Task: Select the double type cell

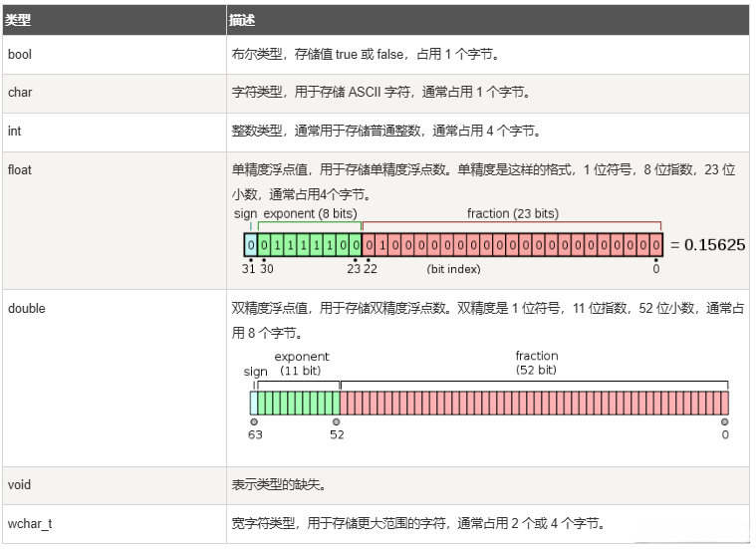Action: (26, 308)
